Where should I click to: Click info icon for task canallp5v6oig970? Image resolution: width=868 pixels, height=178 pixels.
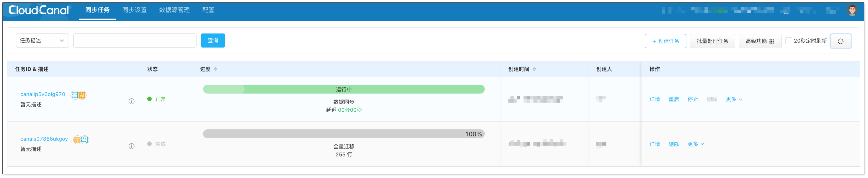tap(131, 101)
